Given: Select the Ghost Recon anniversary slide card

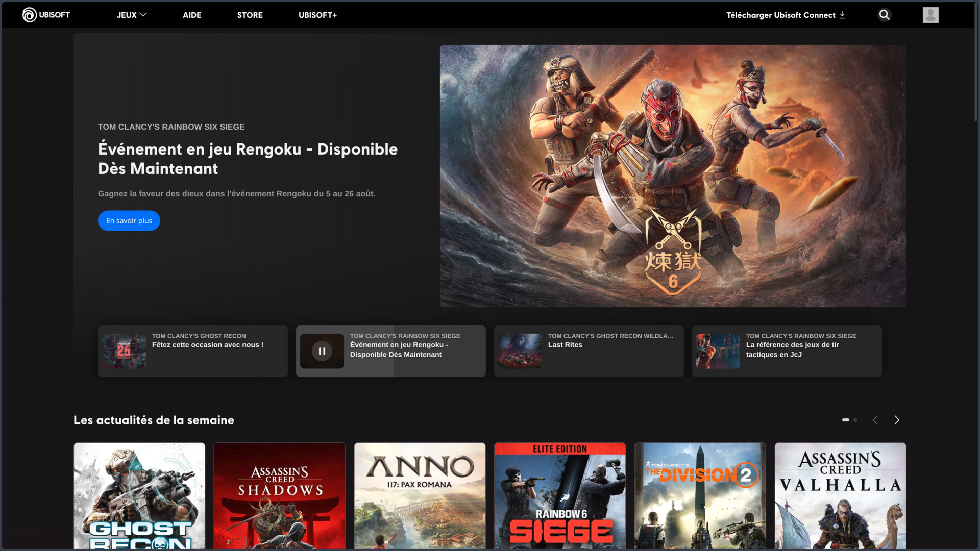Looking at the screenshot, I should click(x=193, y=351).
